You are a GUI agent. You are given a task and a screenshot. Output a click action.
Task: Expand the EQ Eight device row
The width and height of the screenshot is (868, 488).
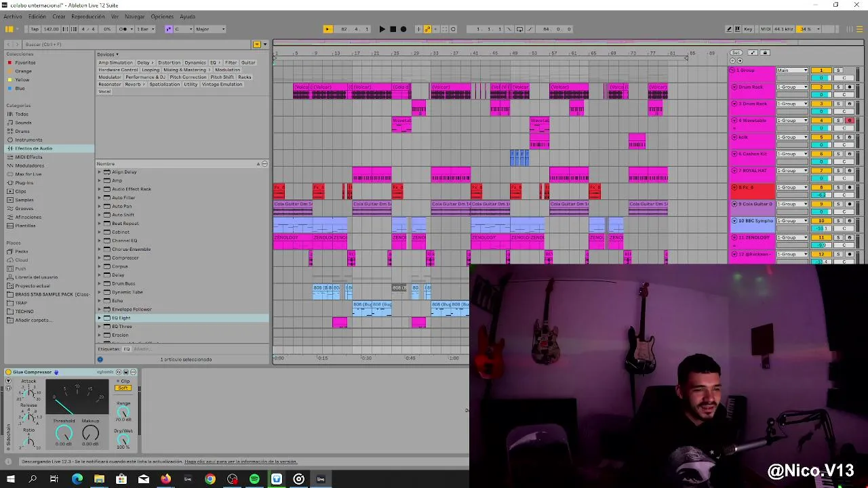99,318
